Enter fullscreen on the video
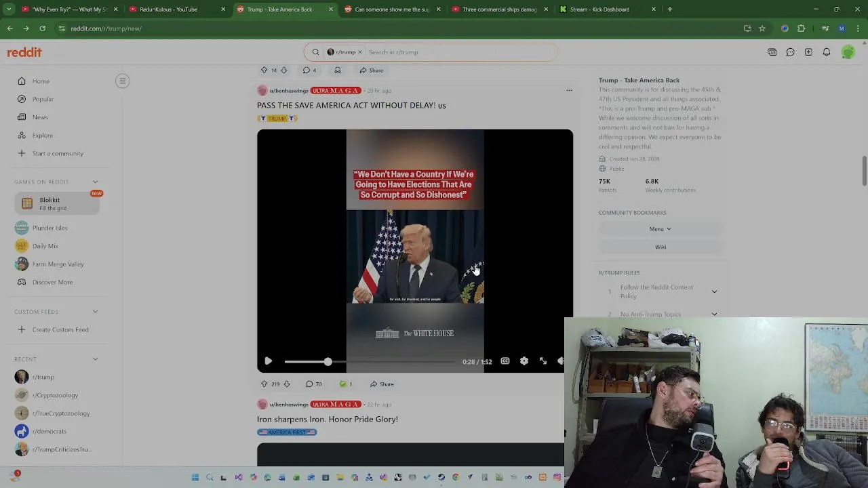 543,361
